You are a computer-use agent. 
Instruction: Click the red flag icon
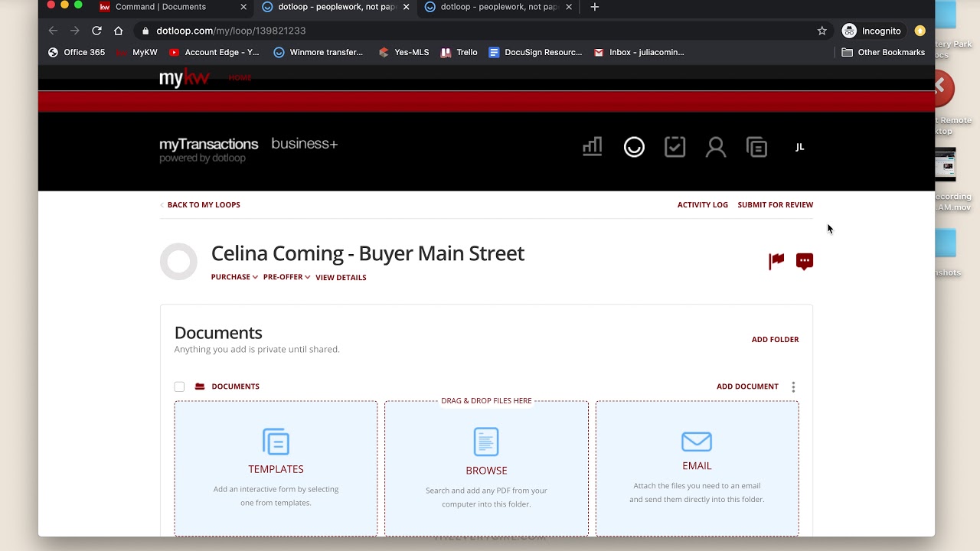[776, 261]
